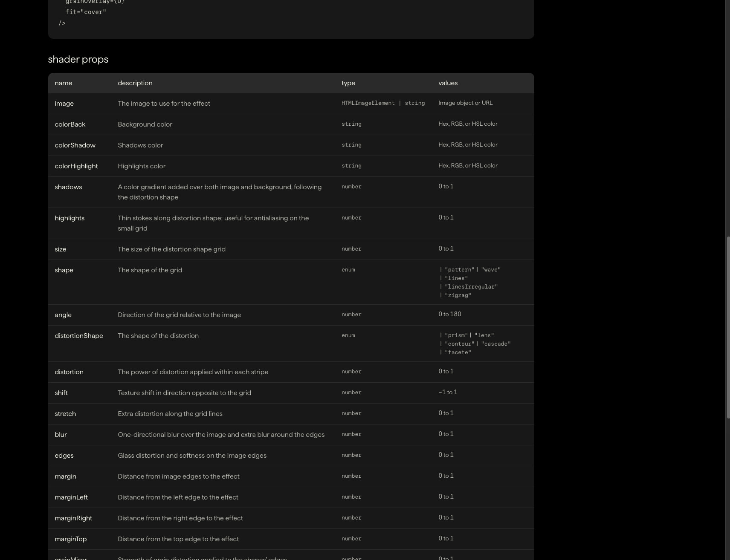Viewport: 730px width, 560px height.
Task: Select the 'marginRight' prop row
Action: click(x=291, y=518)
